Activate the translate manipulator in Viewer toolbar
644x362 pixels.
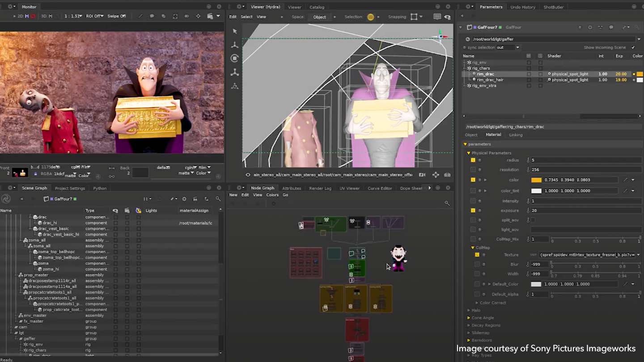coord(235,45)
